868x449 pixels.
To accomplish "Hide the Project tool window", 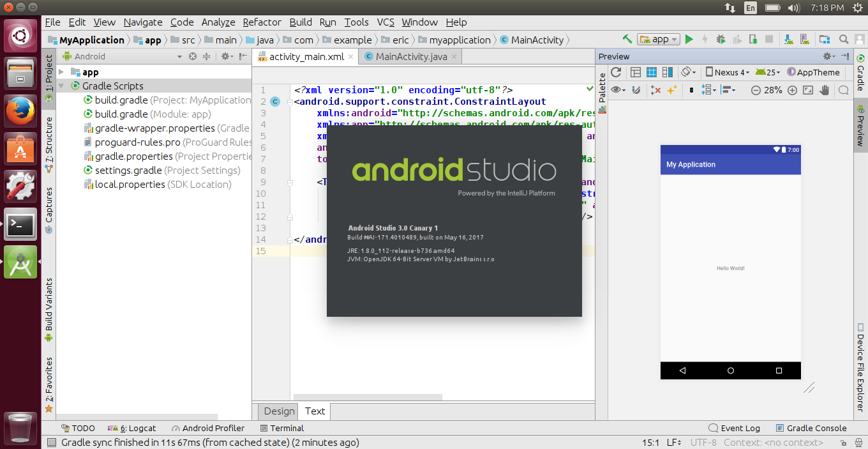I will [x=243, y=56].
